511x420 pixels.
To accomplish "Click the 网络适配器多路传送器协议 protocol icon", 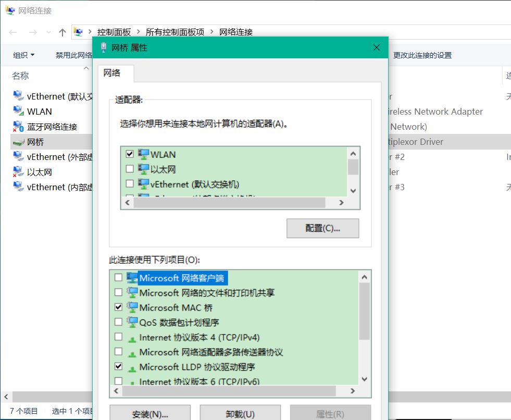I will (x=132, y=354).
